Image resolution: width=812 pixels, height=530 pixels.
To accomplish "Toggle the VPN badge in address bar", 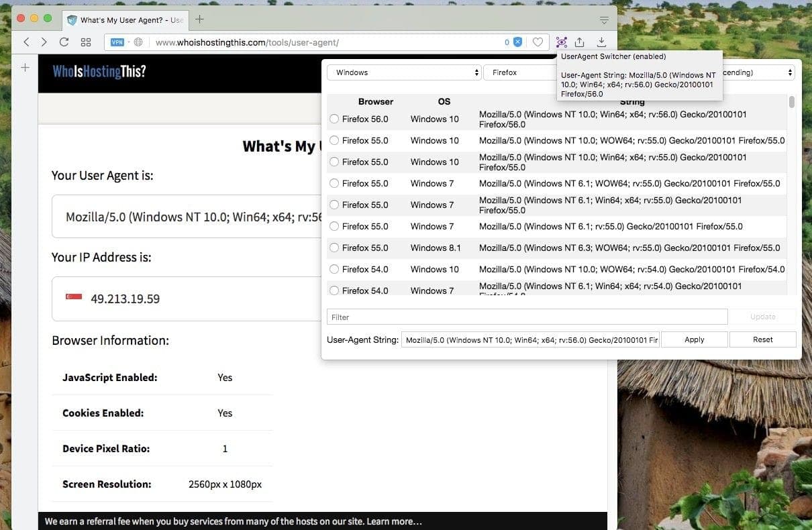I will click(x=117, y=42).
